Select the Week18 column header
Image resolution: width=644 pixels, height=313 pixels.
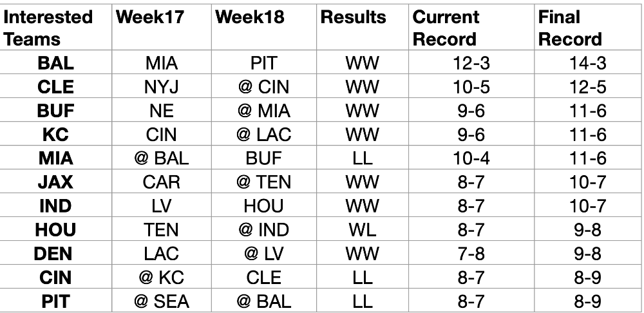263,28
